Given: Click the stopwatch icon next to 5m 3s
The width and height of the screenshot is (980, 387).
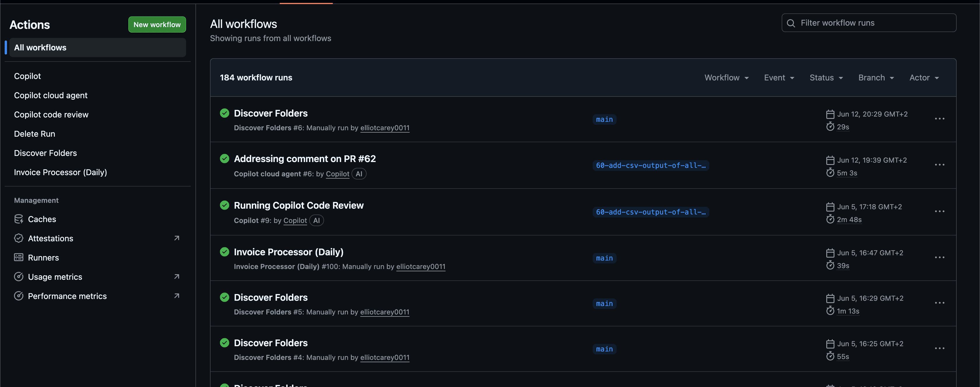Looking at the screenshot, I should (830, 173).
